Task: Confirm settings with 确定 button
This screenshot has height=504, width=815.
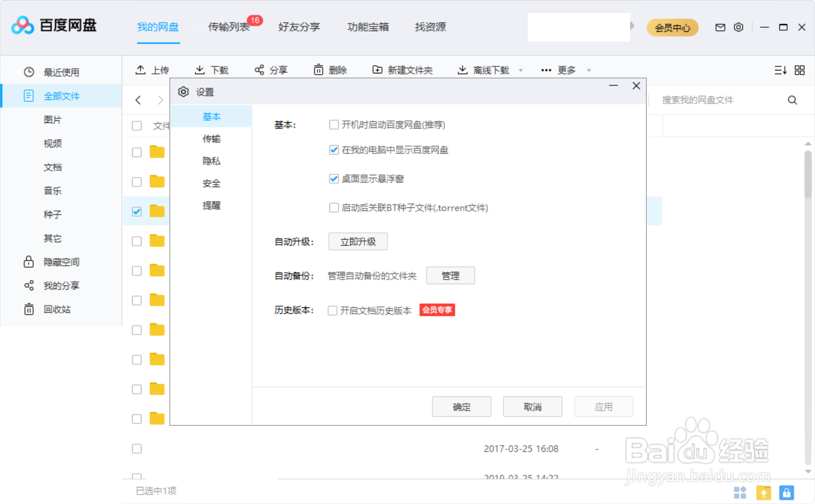Action: tap(461, 407)
